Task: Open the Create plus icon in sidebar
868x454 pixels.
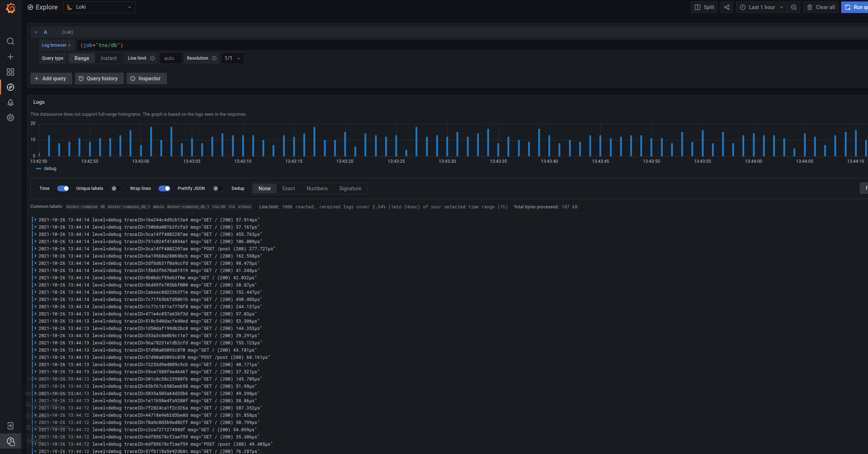Action: click(10, 57)
